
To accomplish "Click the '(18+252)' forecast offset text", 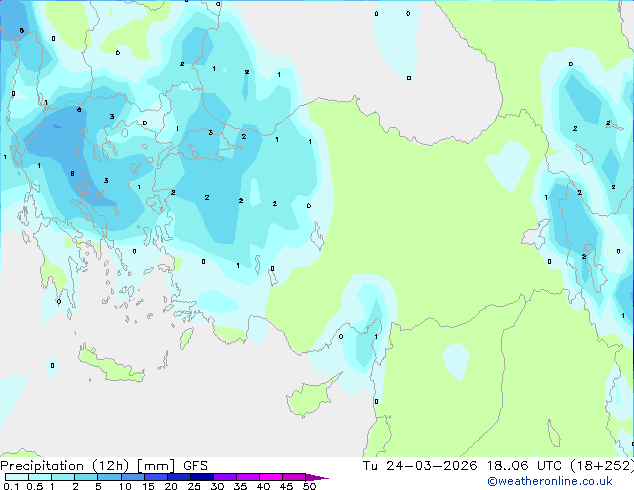I will [x=602, y=466].
